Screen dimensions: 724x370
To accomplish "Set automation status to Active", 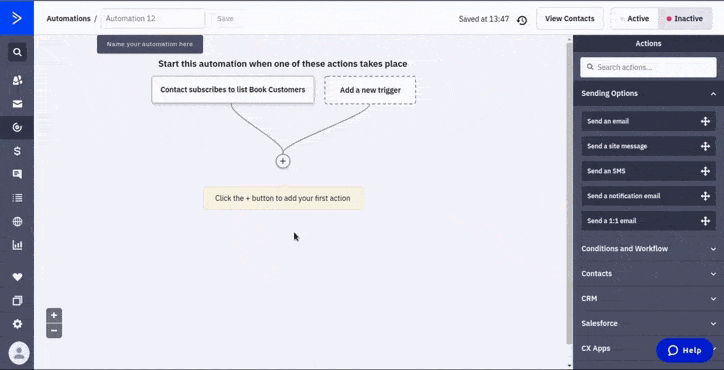I will [634, 19].
